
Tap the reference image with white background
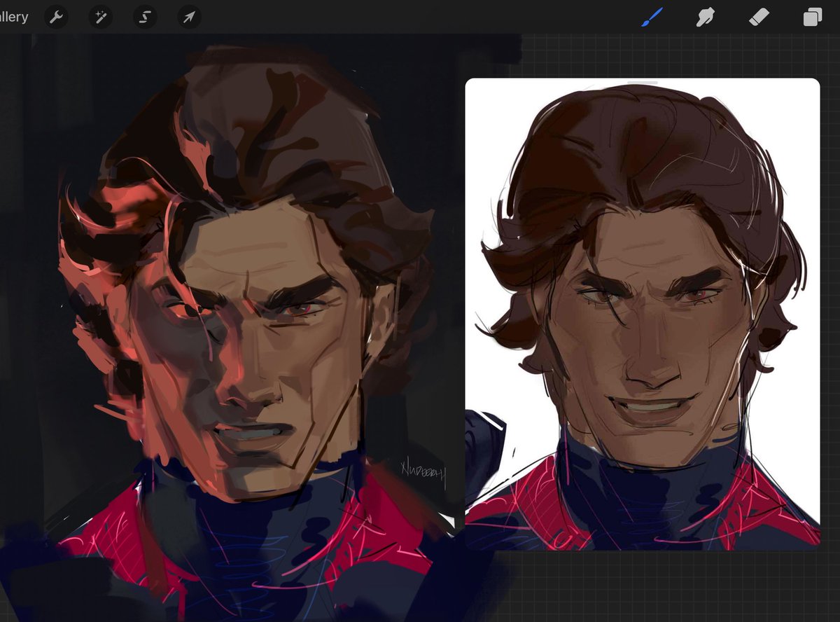(643, 314)
